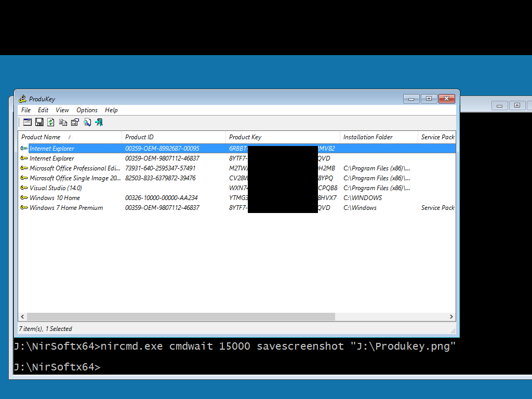Open Properties via the toolbar icon
This screenshot has height=399, width=532.
(75, 122)
